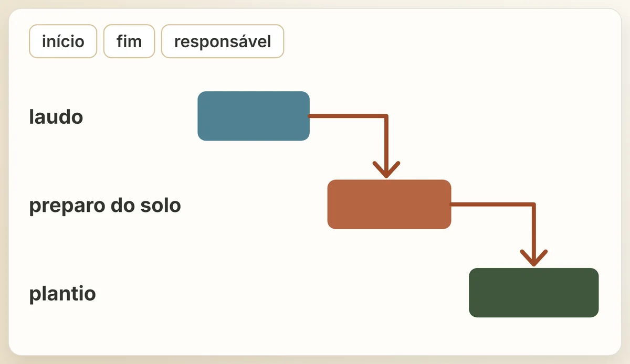Click arrowhead pointing into plantio bar
Screen dimensions: 630x364
point(533,258)
